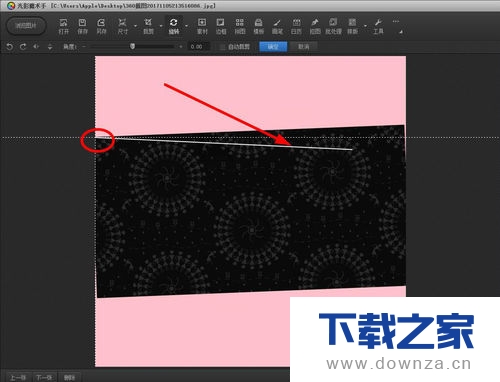Viewport: 500px width, 382px height.
Task: Go to next image with 下一张
Action: tap(44, 377)
